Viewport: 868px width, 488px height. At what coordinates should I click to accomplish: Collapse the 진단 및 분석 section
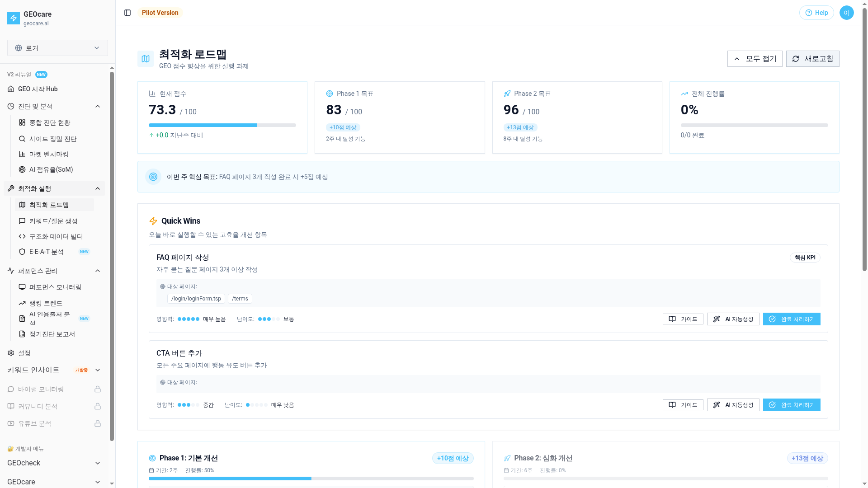[x=98, y=106]
